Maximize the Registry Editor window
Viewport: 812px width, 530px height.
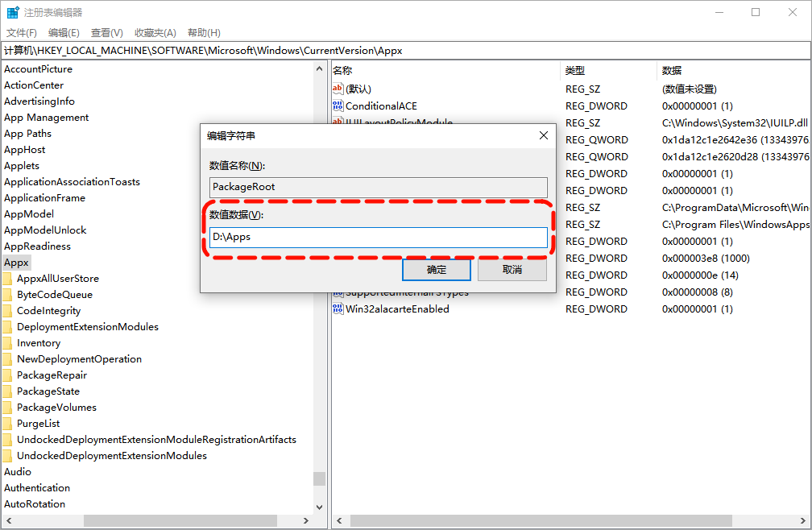(x=756, y=12)
